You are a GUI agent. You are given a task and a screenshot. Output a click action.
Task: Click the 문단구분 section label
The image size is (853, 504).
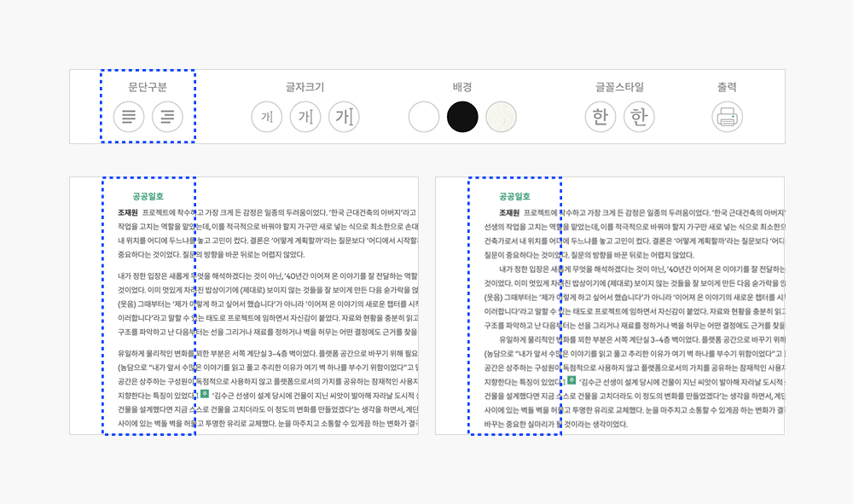click(148, 87)
